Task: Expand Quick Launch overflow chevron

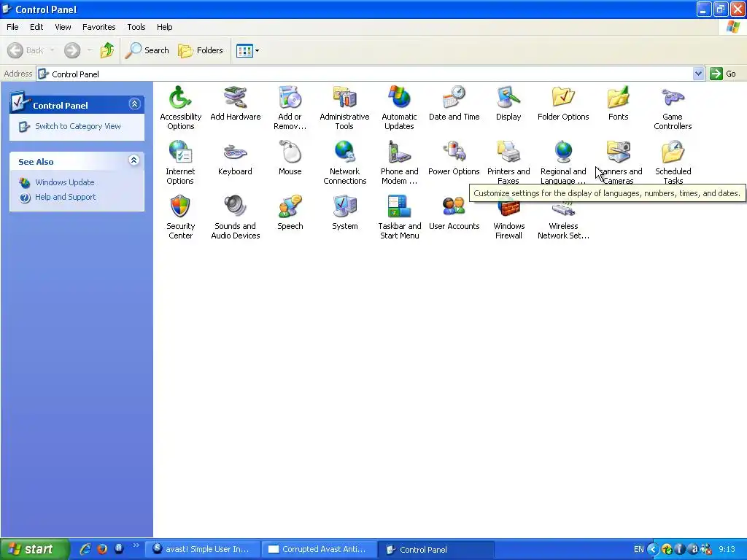Action: coord(136,545)
